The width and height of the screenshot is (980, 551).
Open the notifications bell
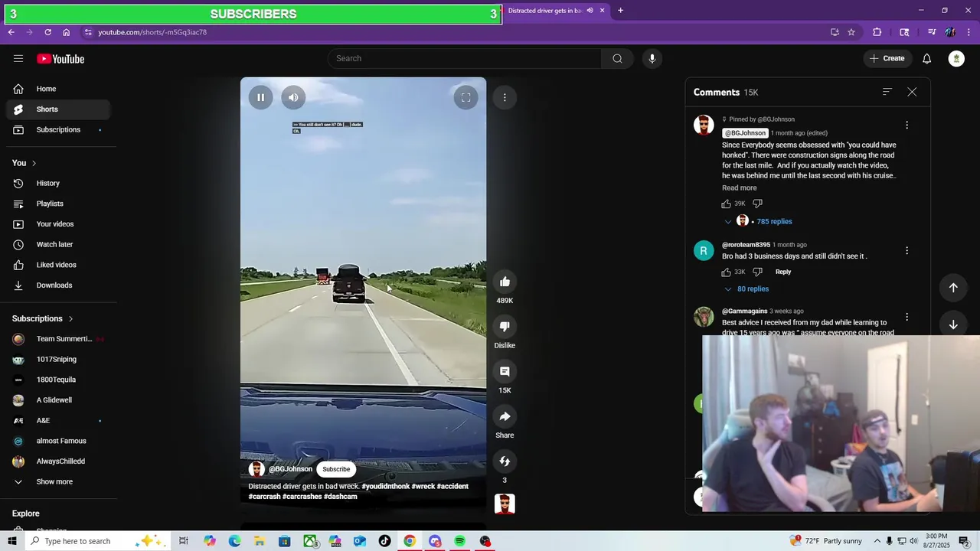926,58
